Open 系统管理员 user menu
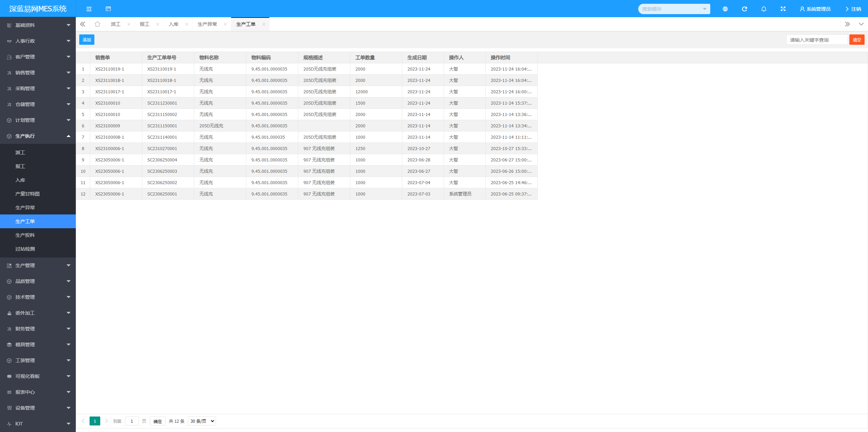 tap(815, 9)
